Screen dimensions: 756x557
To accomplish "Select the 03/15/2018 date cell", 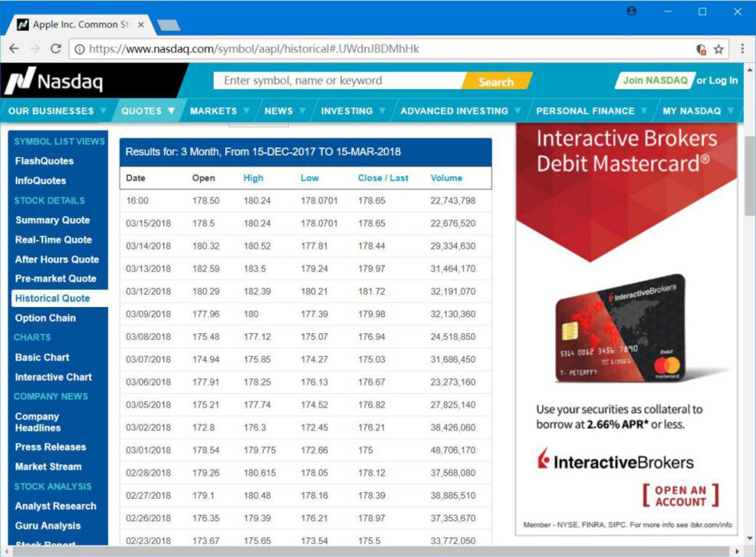I will coord(148,224).
